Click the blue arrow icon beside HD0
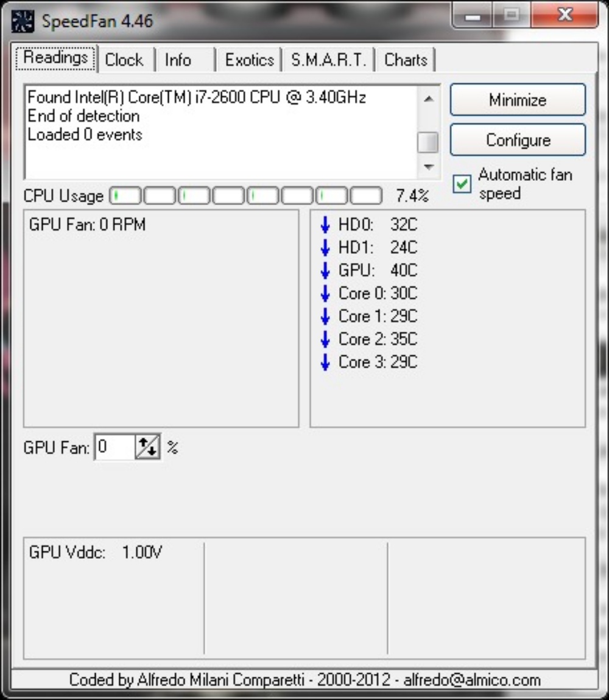This screenshot has width=609, height=700. click(x=325, y=225)
